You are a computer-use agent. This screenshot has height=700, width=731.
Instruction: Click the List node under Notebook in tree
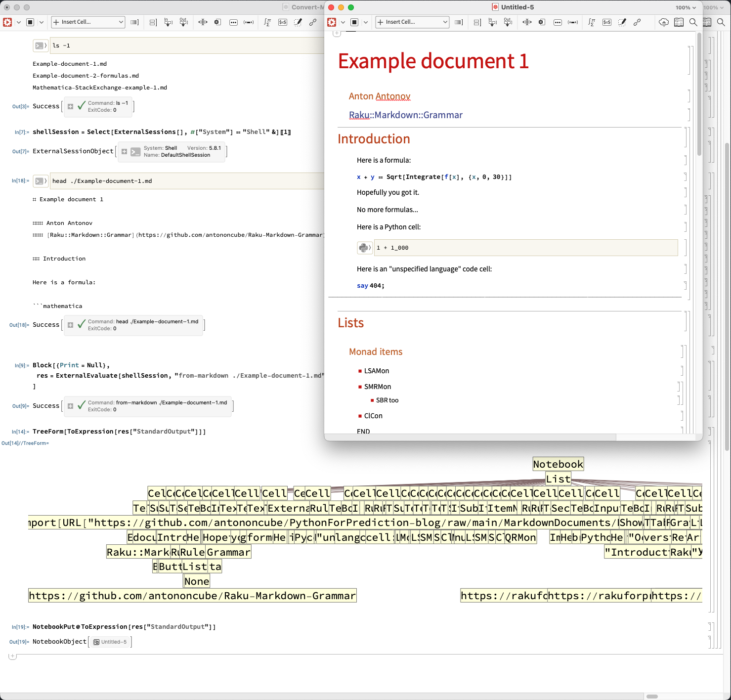558,479
